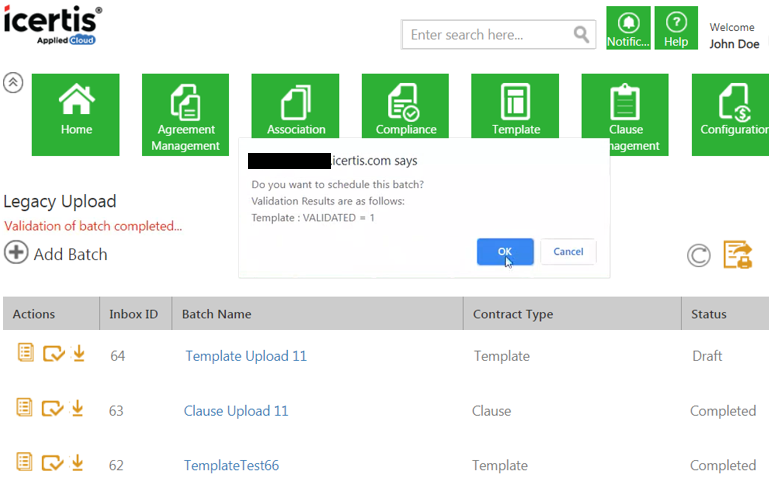Click the Draft status cell

[x=707, y=356]
